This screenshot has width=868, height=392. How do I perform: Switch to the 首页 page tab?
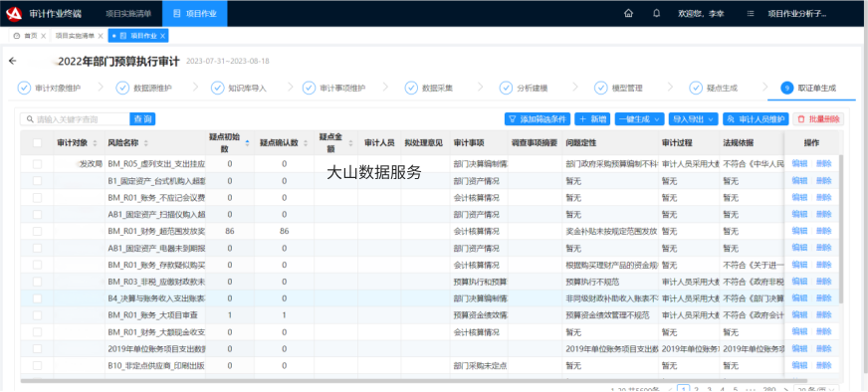31,36
